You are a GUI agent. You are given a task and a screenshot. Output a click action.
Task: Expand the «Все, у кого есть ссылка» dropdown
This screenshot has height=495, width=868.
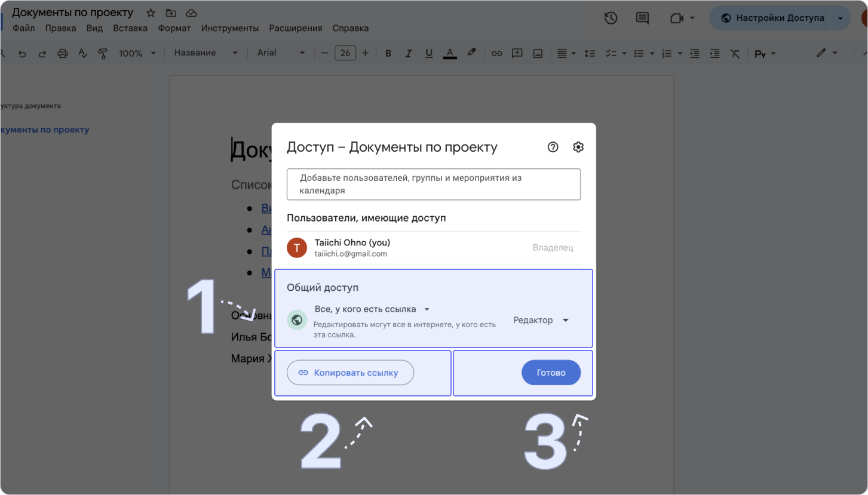click(x=372, y=309)
